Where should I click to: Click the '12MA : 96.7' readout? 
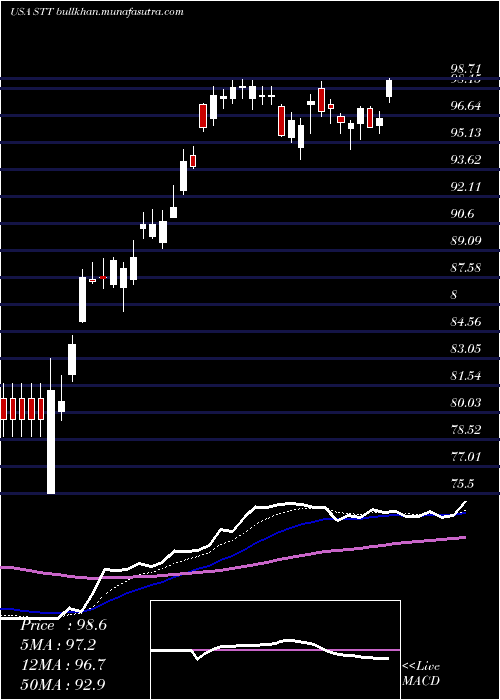63,664
